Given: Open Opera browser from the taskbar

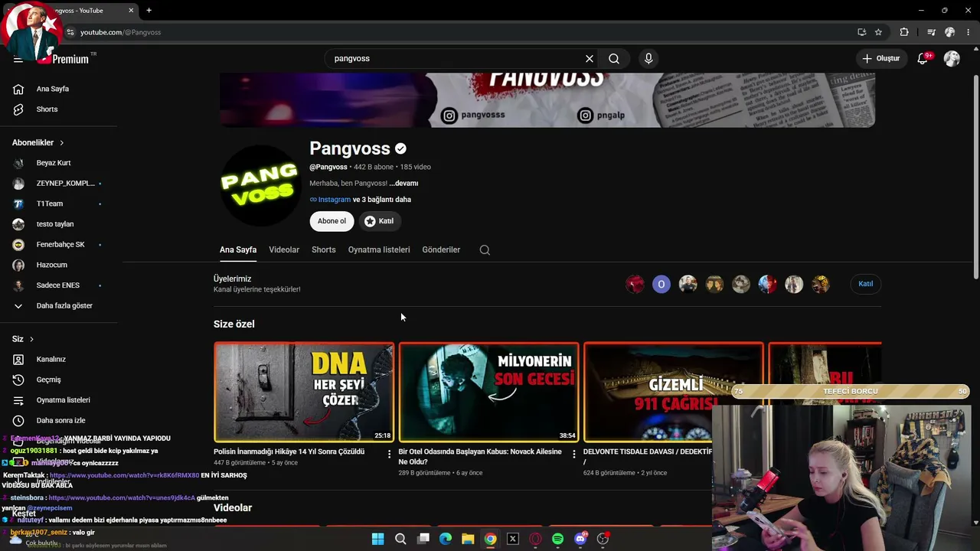Looking at the screenshot, I should 535,539.
